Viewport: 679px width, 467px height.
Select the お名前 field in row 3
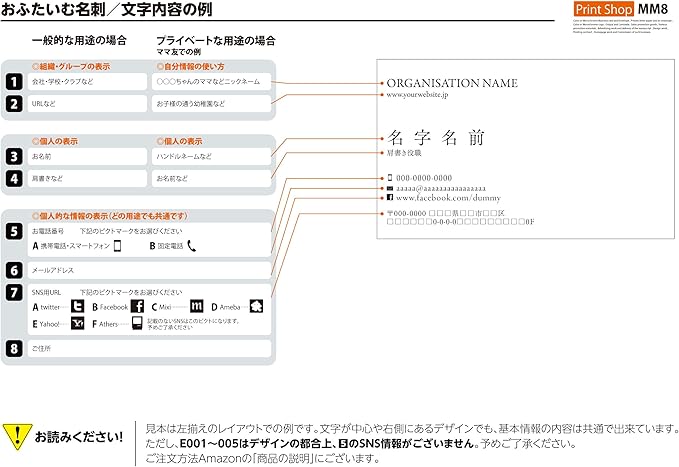pyautogui.click(x=87, y=157)
